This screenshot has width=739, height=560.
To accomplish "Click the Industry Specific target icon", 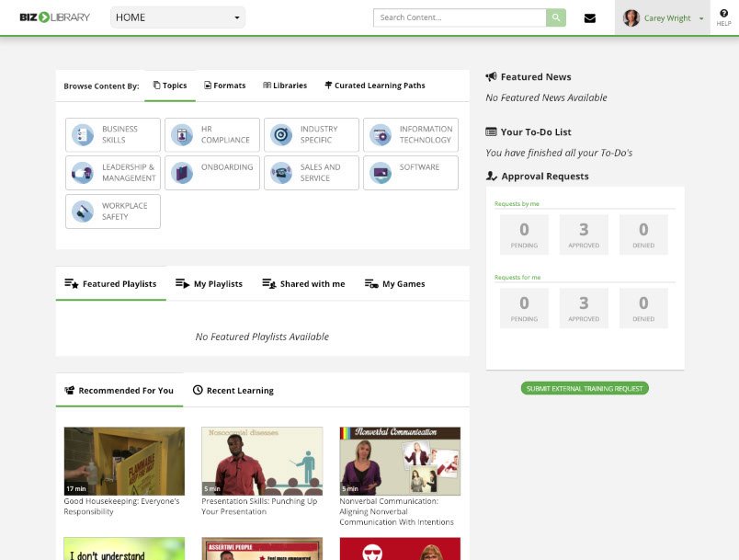I will tap(281, 135).
